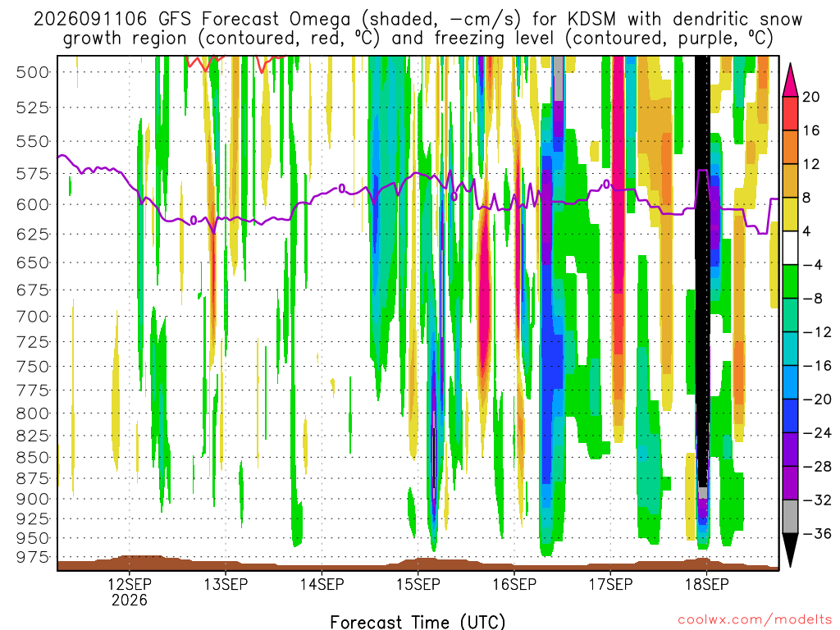Click the Forecast Time (UTC) axis title

[418, 622]
